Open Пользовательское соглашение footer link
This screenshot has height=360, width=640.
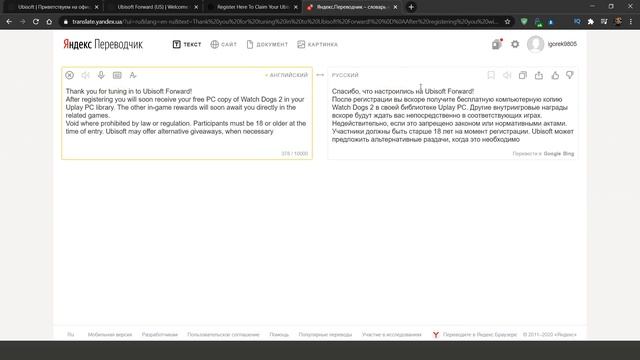tap(223, 334)
